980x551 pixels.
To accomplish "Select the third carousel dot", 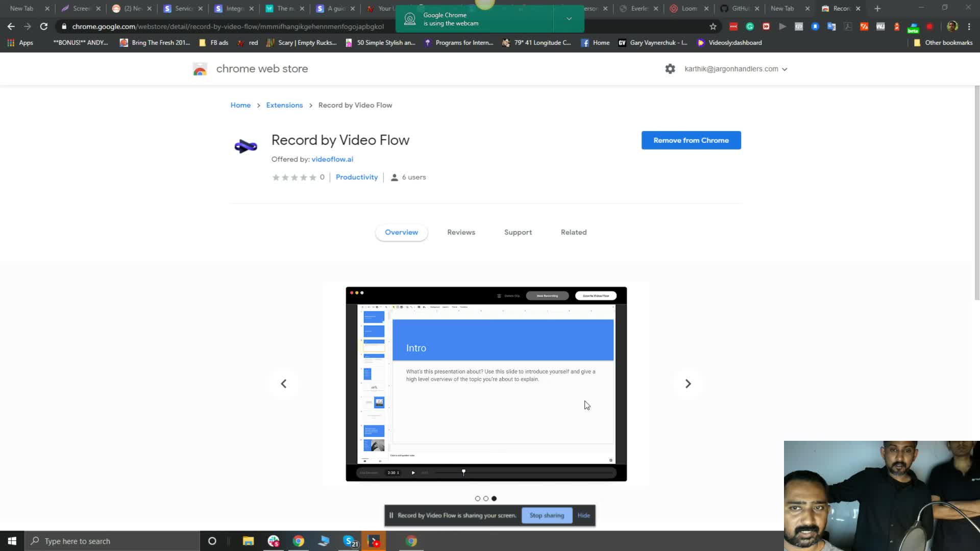I will pyautogui.click(x=494, y=498).
